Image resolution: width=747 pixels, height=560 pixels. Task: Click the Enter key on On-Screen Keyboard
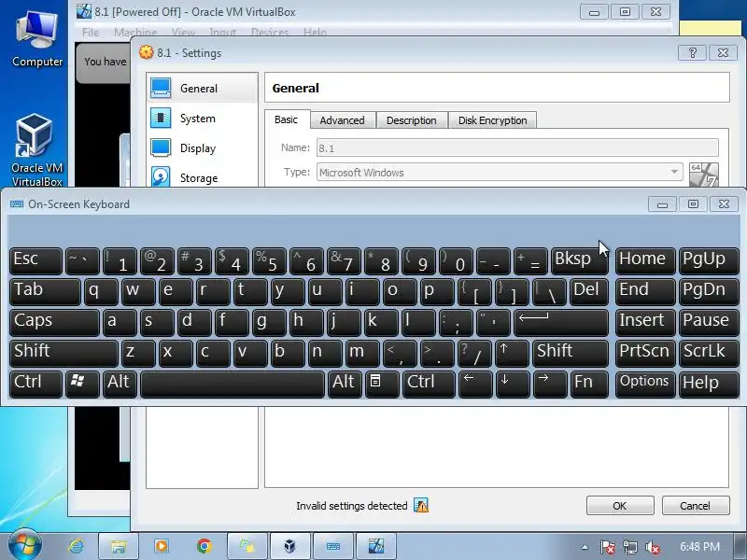coord(561,322)
